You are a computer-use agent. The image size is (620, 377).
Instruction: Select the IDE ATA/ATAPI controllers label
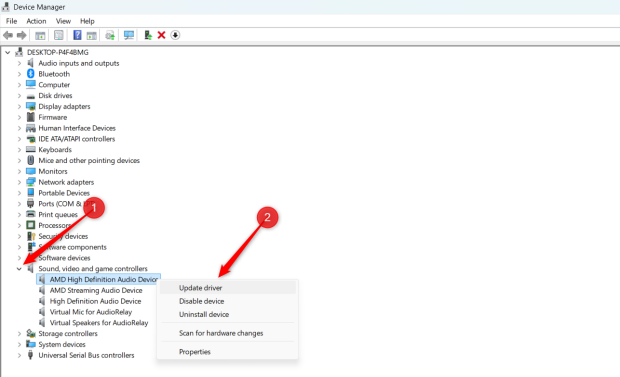77,139
